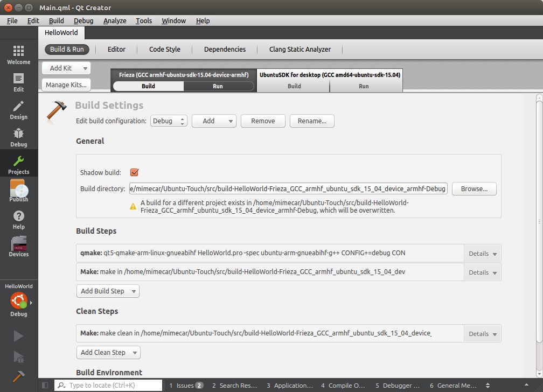Viewport: 543px width, 392px height.
Task: Select the UbuntuSDK desktop kit Build tab
Action: click(294, 86)
